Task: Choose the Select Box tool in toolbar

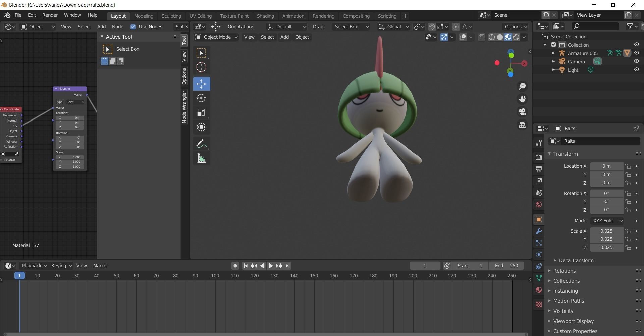Action: [201, 53]
